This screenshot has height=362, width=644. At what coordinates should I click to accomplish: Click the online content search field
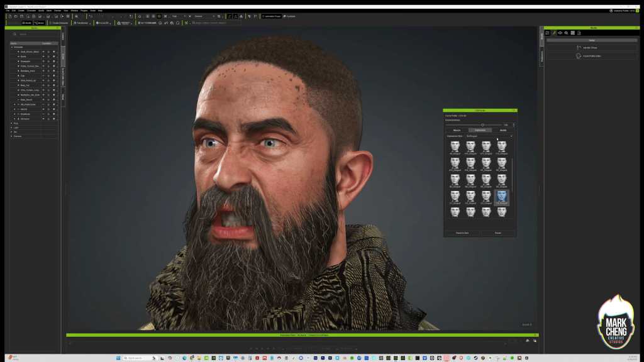[x=216, y=23]
